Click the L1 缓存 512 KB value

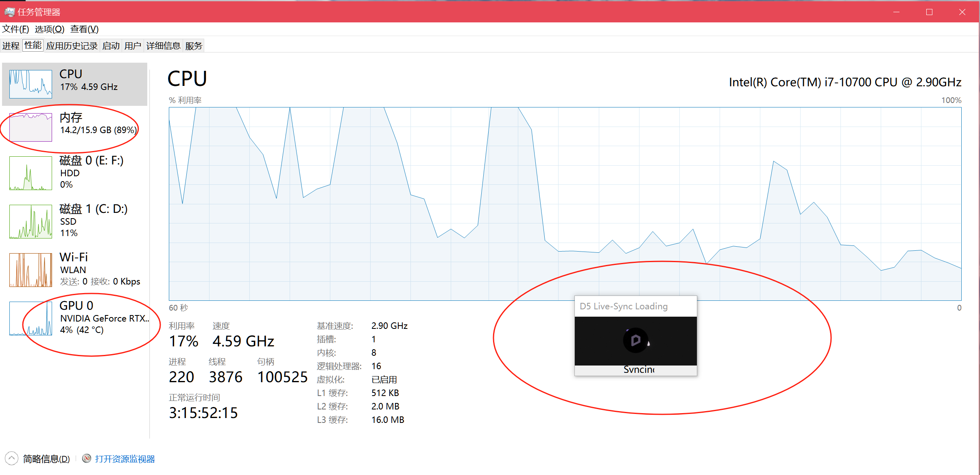(385, 393)
